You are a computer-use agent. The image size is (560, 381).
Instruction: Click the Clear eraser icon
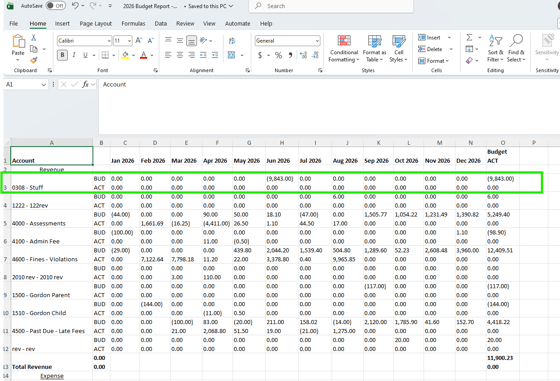pyautogui.click(x=469, y=61)
